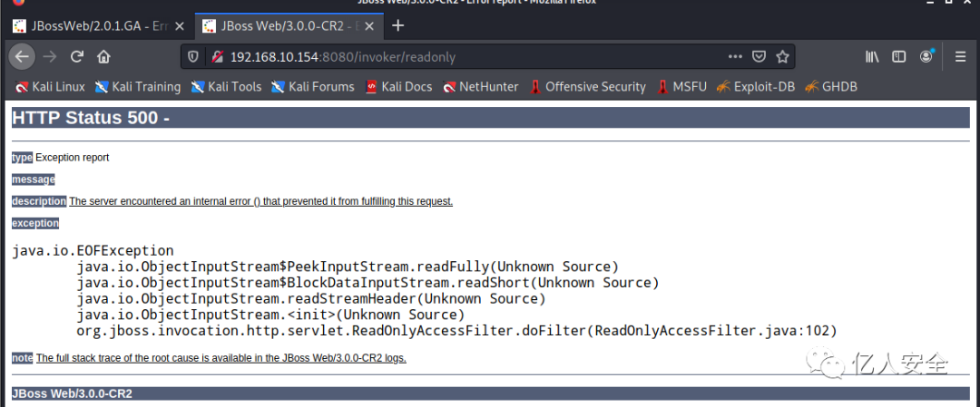Click the insecure connection lock icon

[217, 57]
